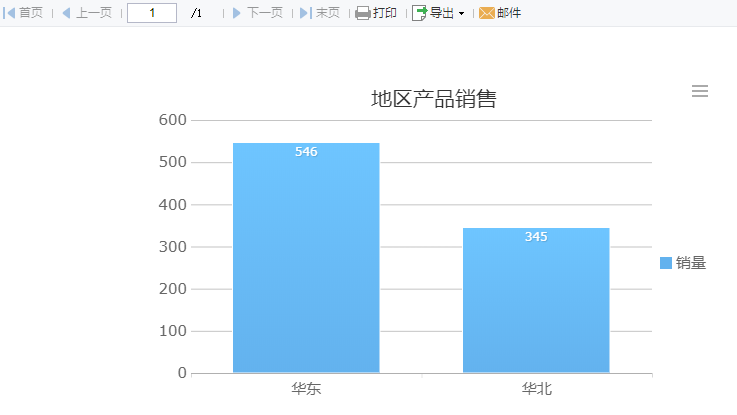Click the export document icon
Viewport: 737px width, 415px height.
pyautogui.click(x=419, y=13)
